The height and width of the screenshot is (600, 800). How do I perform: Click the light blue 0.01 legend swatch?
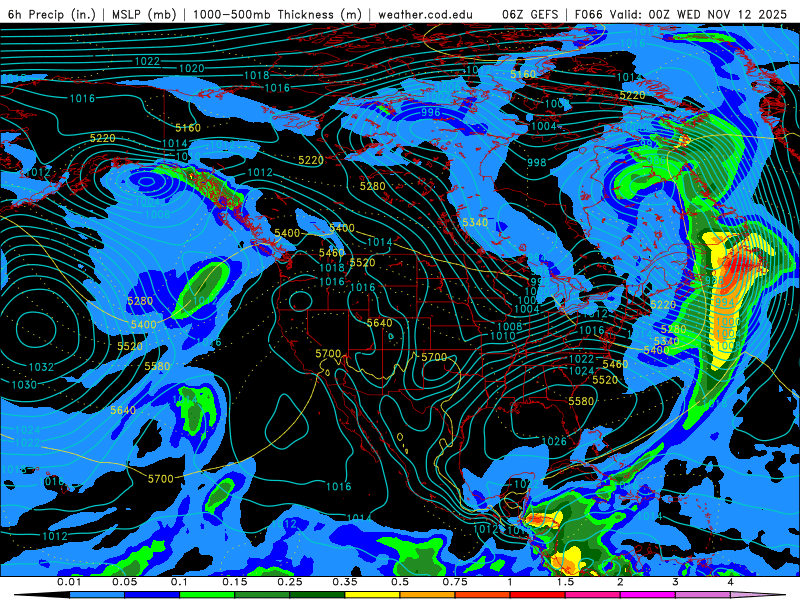[97, 595]
